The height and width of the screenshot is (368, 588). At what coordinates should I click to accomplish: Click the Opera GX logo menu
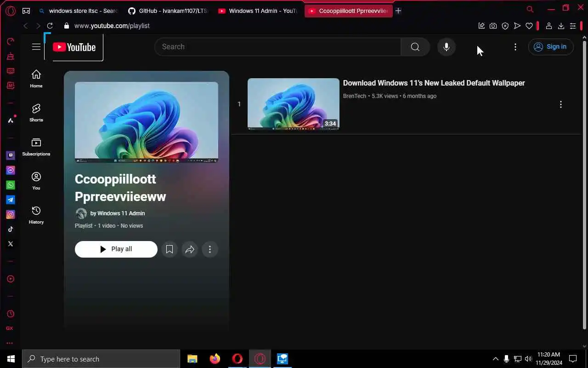pos(10,11)
